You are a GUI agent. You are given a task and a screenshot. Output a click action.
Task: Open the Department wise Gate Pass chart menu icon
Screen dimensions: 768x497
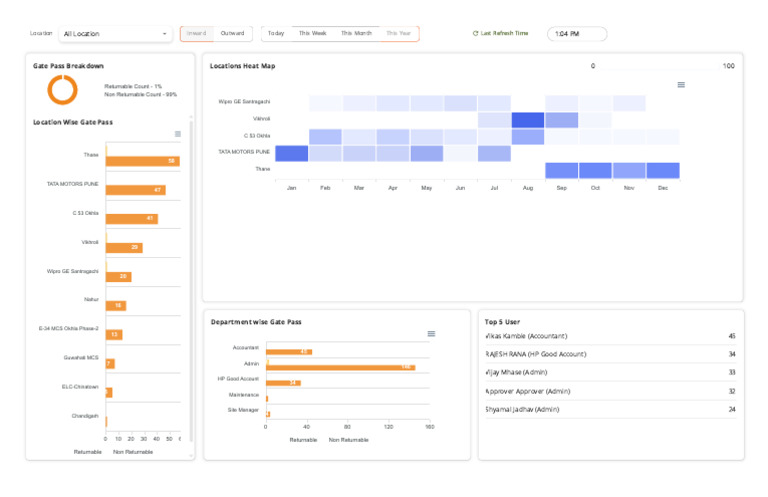point(431,334)
